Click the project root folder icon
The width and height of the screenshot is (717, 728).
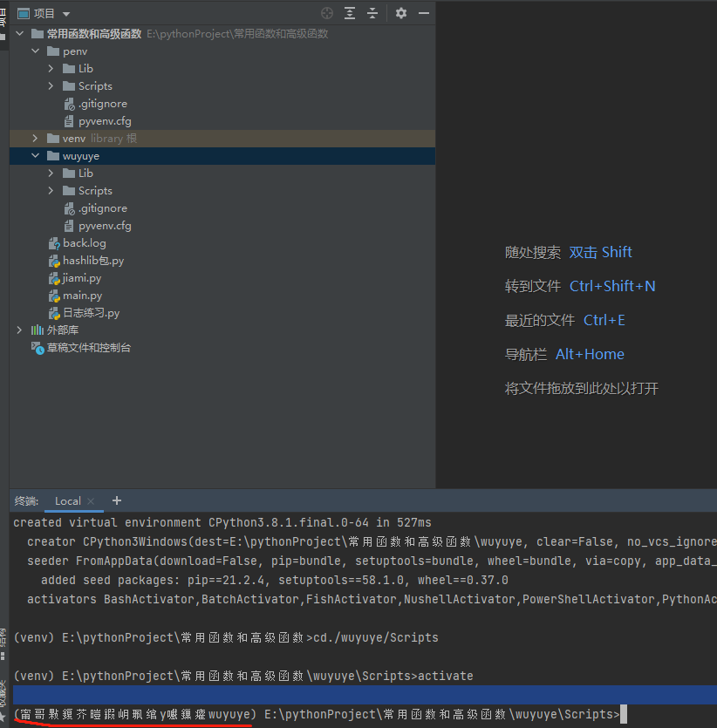pyautogui.click(x=38, y=33)
